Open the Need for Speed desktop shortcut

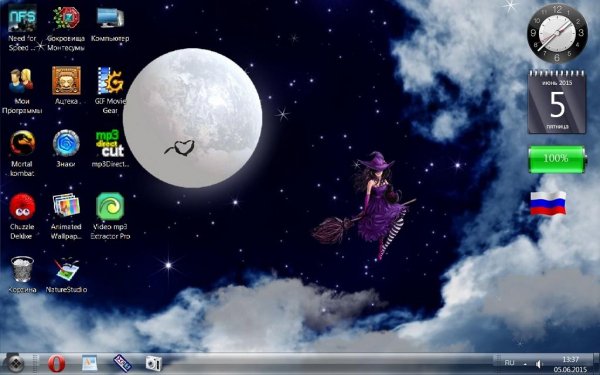22,27
